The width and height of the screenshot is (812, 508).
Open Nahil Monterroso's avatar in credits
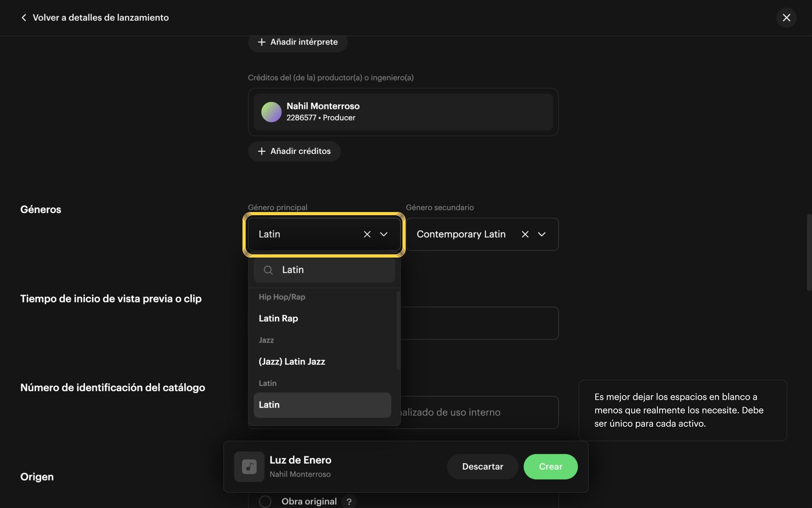271,112
